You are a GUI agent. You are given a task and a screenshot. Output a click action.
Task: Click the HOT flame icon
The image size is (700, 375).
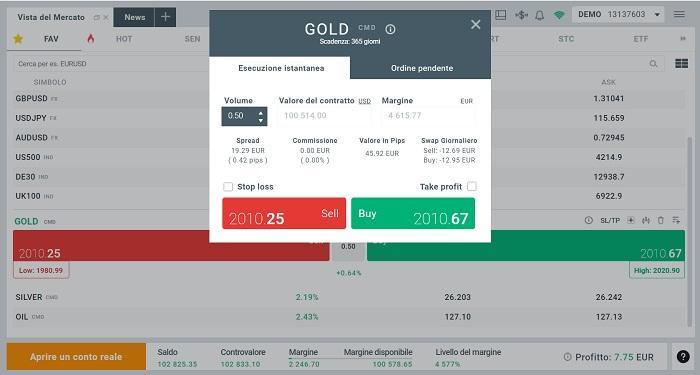[x=91, y=38]
